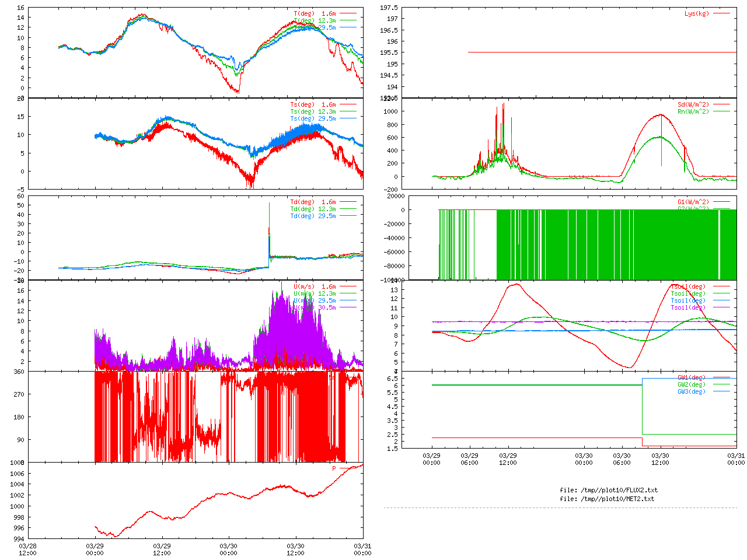Select the GW3(deg) legend entry
Image resolution: width=747 pixels, height=560 pixels.
coord(692,391)
